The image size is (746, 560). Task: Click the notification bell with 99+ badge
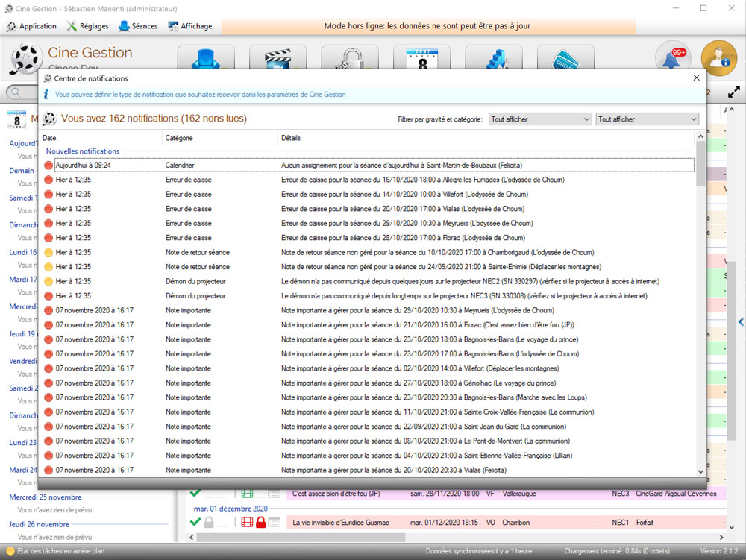coord(673,57)
